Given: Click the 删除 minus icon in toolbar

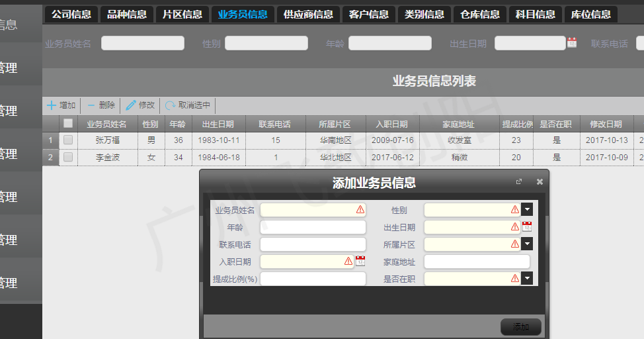Looking at the screenshot, I should point(91,105).
